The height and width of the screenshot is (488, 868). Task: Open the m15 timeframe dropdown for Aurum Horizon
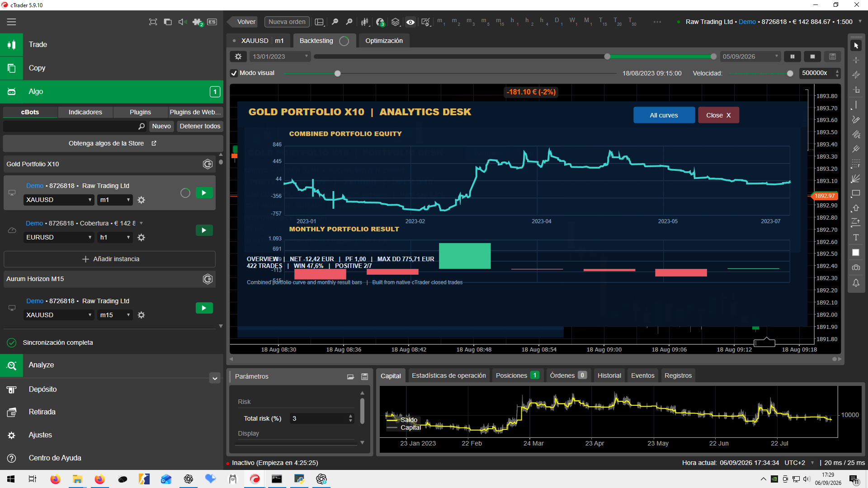tap(115, 315)
